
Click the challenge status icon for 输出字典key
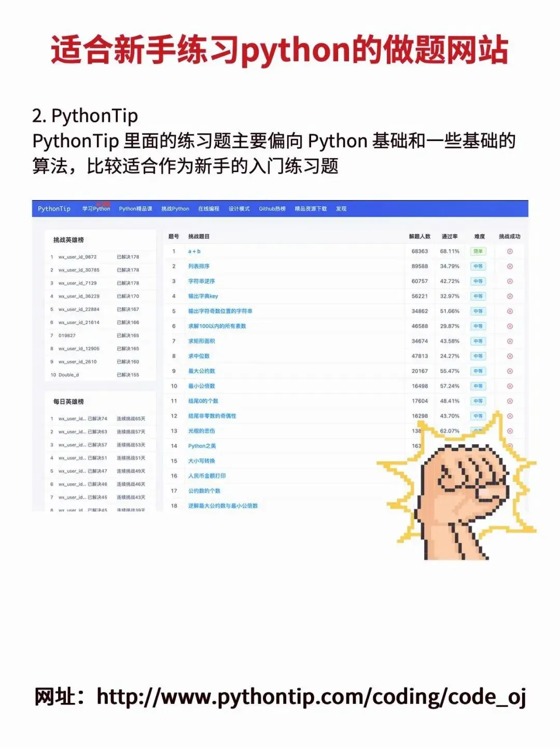(x=510, y=297)
